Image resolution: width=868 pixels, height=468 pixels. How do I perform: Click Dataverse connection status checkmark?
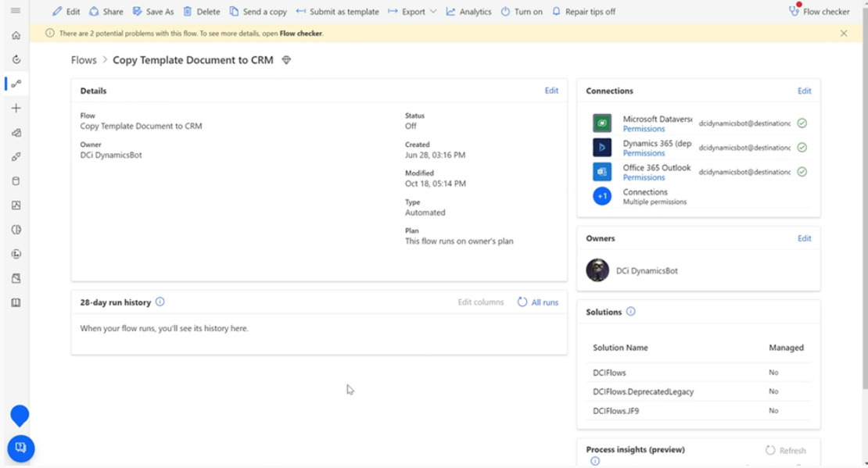pyautogui.click(x=802, y=123)
